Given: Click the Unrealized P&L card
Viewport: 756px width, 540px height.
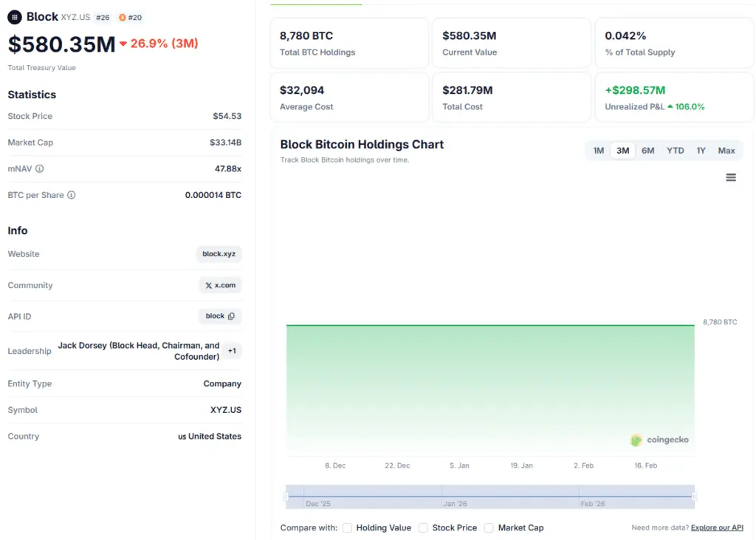Looking at the screenshot, I should [674, 98].
